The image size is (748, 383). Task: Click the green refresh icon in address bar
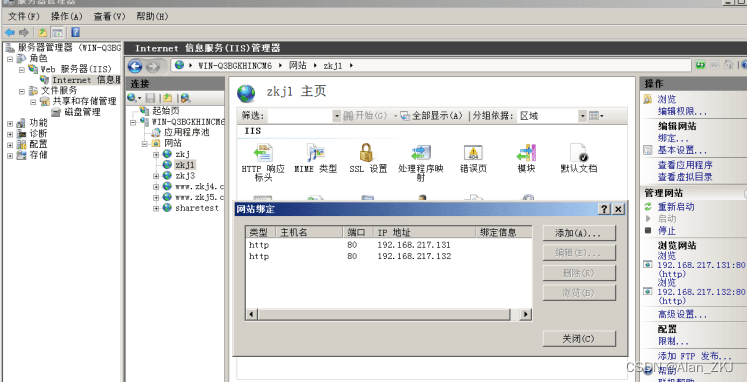point(700,65)
